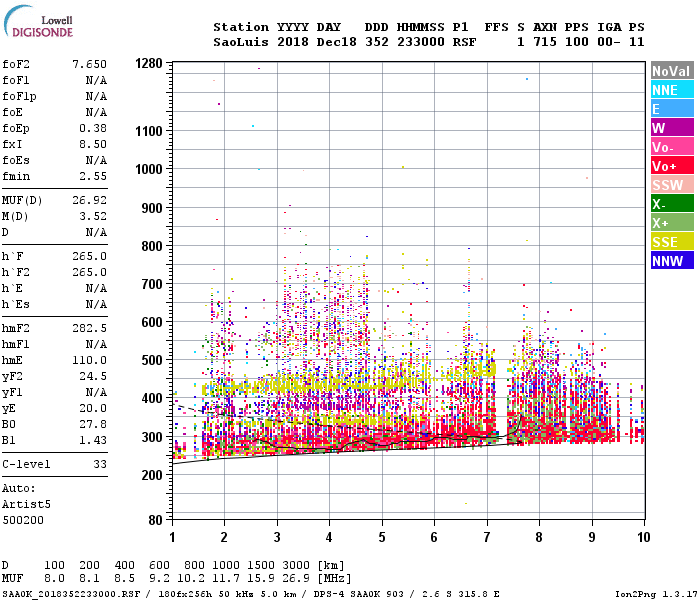Click the M(D) value 3.52
700x600 pixels.
(x=93, y=216)
